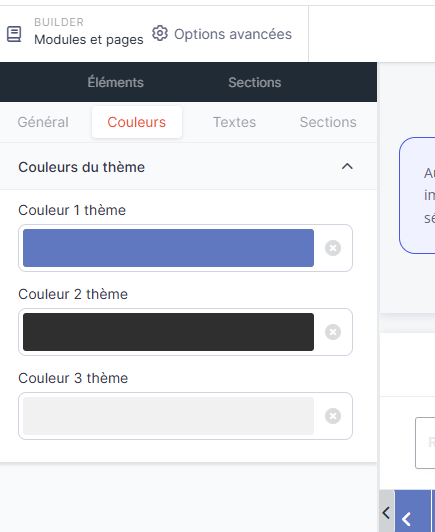Open Modules et pages builder menu
435x532 pixels.
pos(89,39)
